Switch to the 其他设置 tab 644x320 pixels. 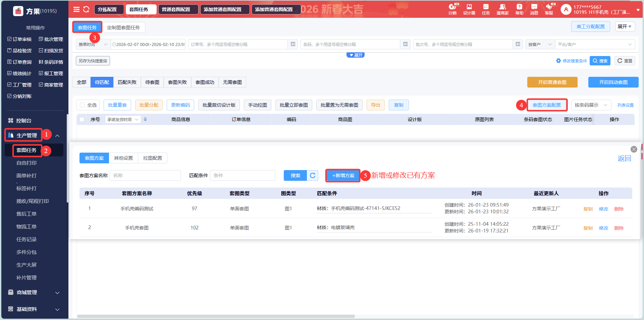point(123,158)
